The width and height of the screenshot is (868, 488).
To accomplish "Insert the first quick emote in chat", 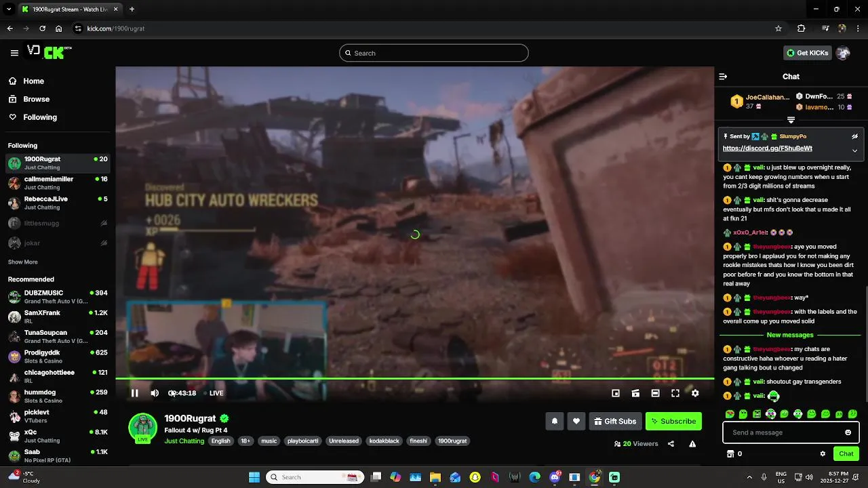I will (730, 414).
